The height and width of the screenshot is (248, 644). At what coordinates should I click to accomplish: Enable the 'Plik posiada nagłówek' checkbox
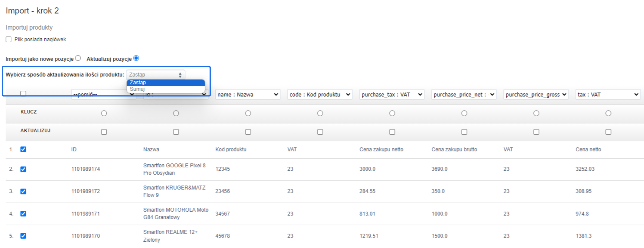point(9,40)
